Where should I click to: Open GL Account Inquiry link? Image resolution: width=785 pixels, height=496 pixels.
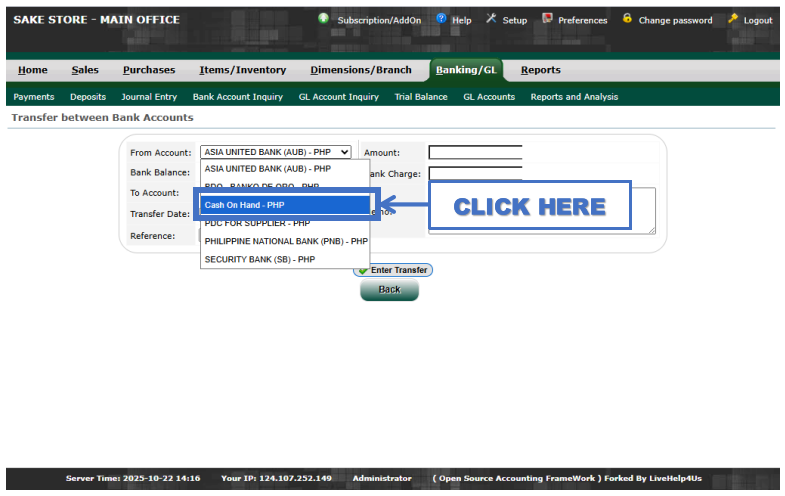pyautogui.click(x=338, y=97)
